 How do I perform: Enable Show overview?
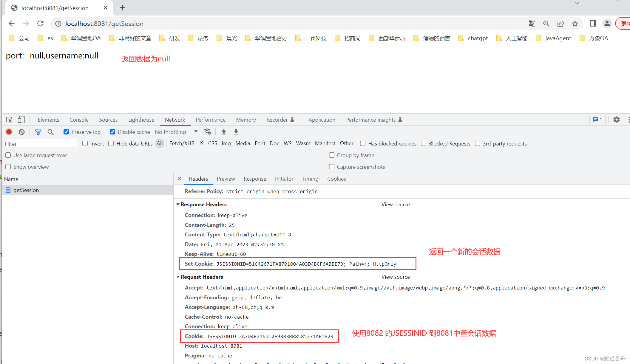coord(8,167)
